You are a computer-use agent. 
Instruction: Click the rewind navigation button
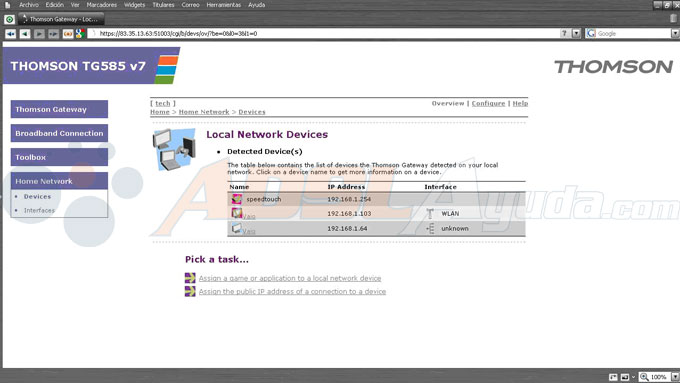(x=10, y=34)
